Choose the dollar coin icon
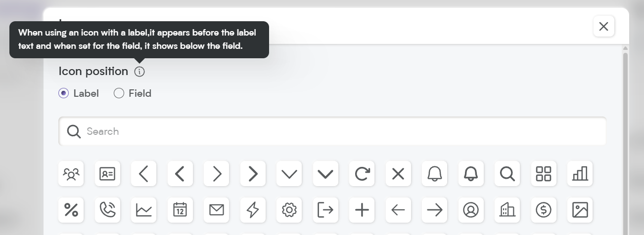The width and height of the screenshot is (644, 235). point(544,210)
